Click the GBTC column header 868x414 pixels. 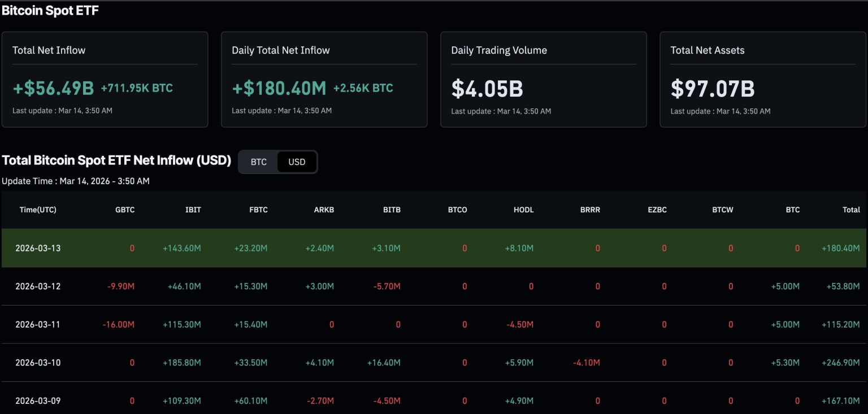[x=125, y=210]
